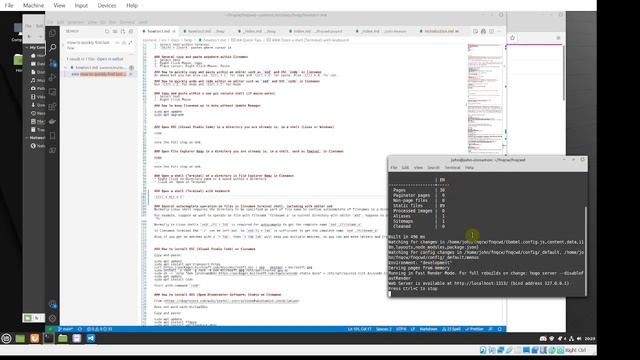Click Spaces: 2 in the status bar

coord(384,329)
